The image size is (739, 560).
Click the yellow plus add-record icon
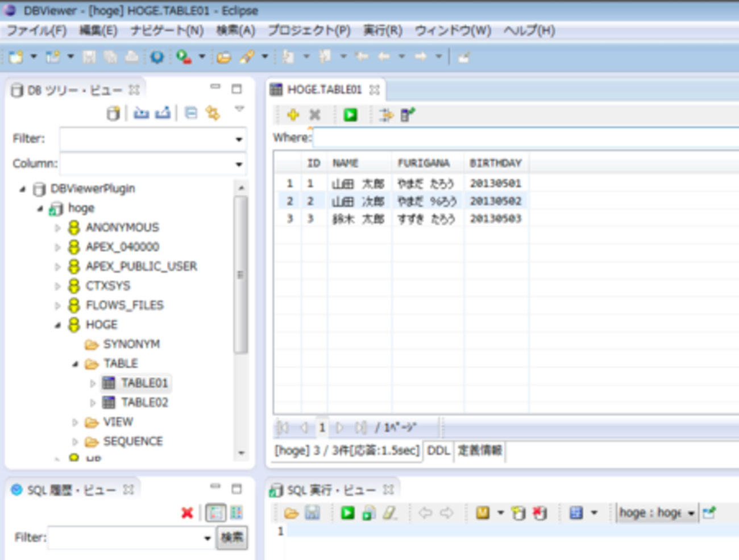293,115
